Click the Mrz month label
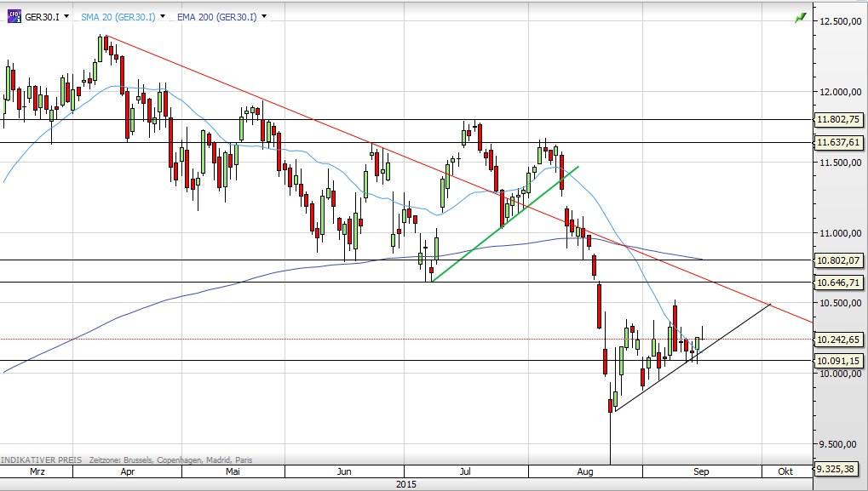868x491 pixels. [x=37, y=471]
